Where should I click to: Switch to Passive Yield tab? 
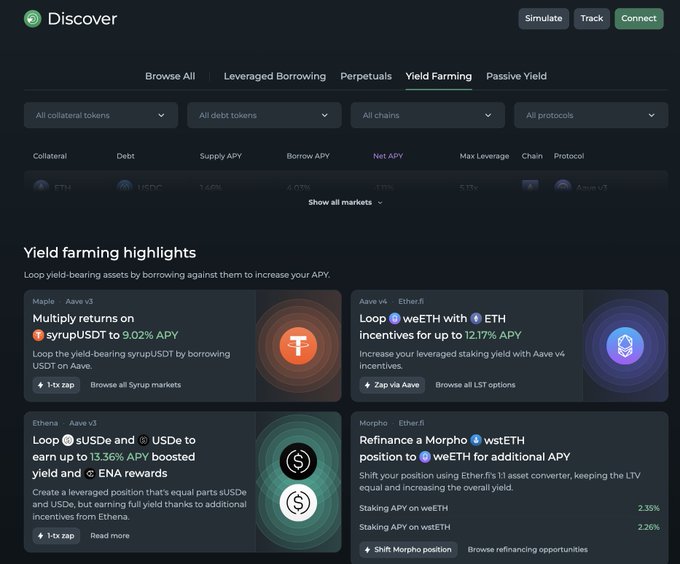(516, 76)
